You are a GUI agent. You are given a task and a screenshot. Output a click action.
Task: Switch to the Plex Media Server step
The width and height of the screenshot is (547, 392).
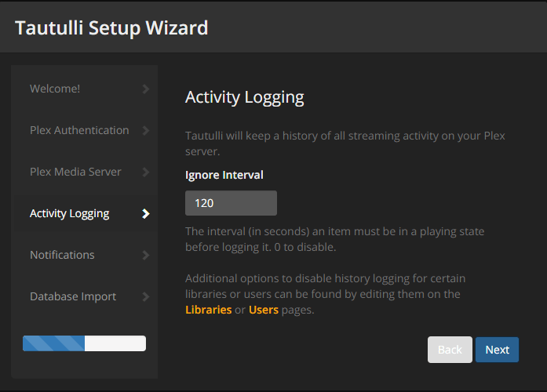pos(75,172)
